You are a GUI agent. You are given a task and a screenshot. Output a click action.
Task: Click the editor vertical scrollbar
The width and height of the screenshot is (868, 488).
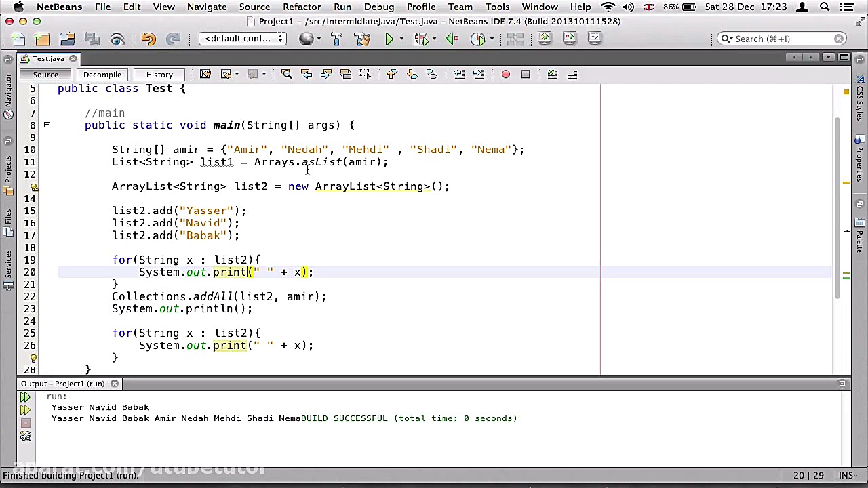coord(838,207)
